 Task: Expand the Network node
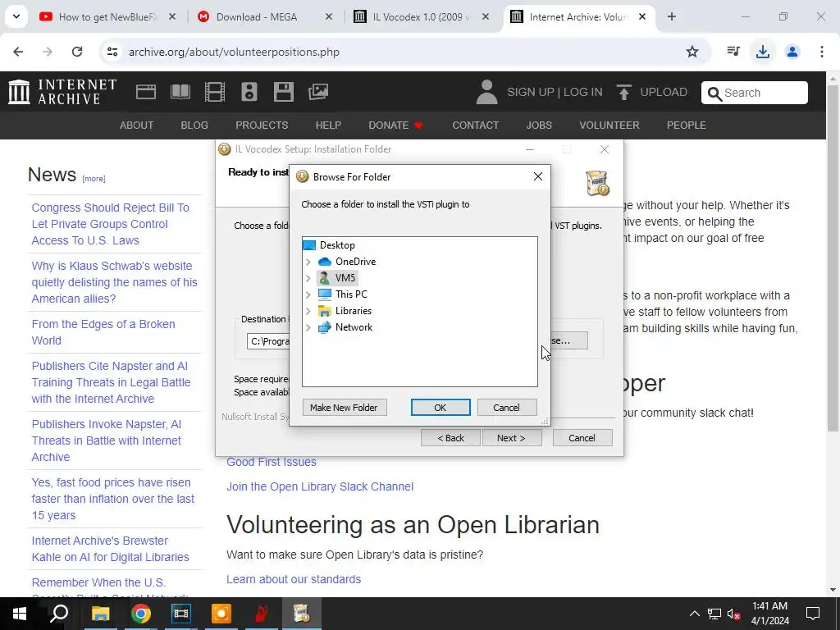[308, 327]
